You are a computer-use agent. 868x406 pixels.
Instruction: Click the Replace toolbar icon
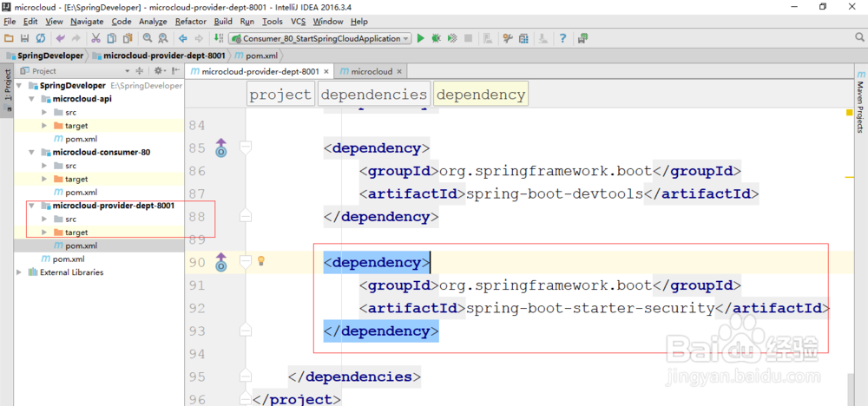point(163,38)
